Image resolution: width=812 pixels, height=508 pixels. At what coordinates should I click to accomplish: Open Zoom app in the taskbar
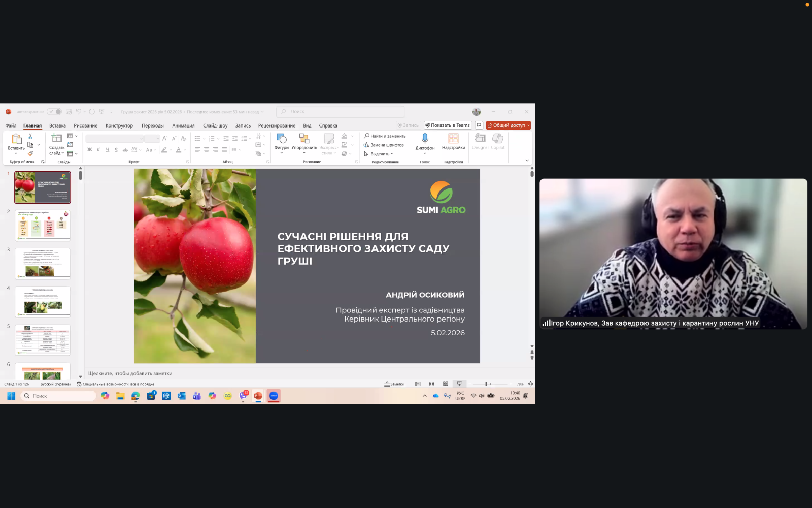click(274, 396)
